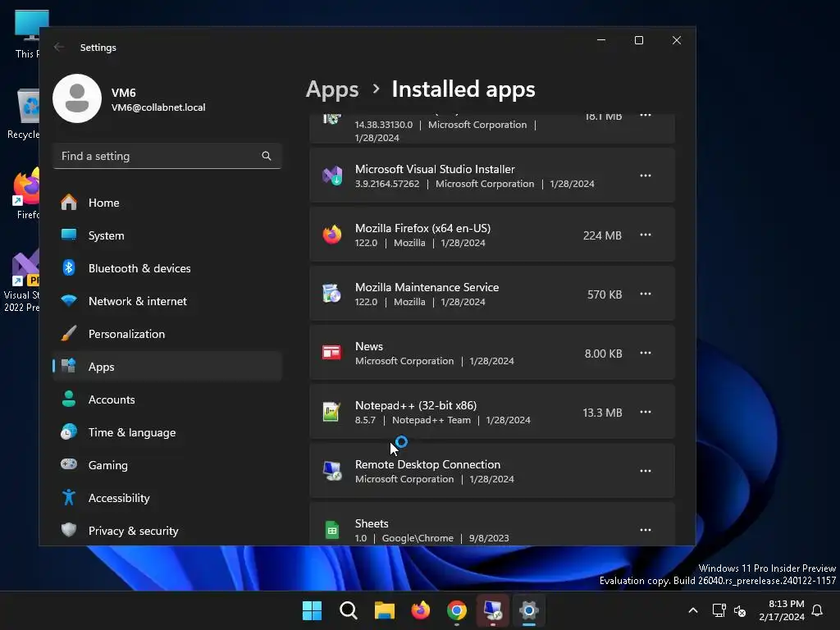
Task: Select Network & internet category
Action: click(167, 301)
